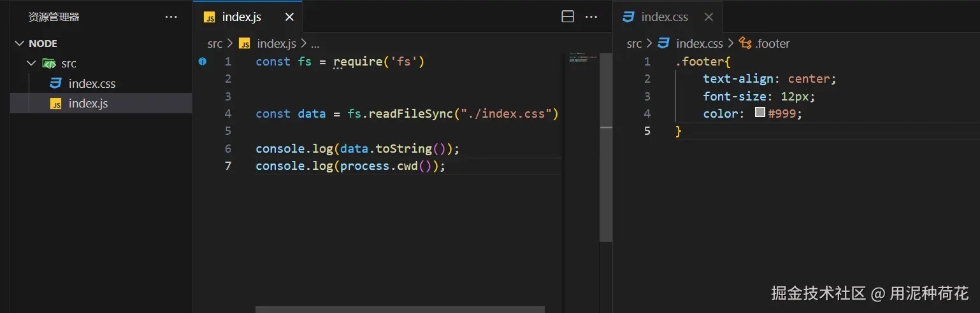Click the .footer selector symbol icon in breadcrumb
The image size is (980, 313).
(745, 44)
